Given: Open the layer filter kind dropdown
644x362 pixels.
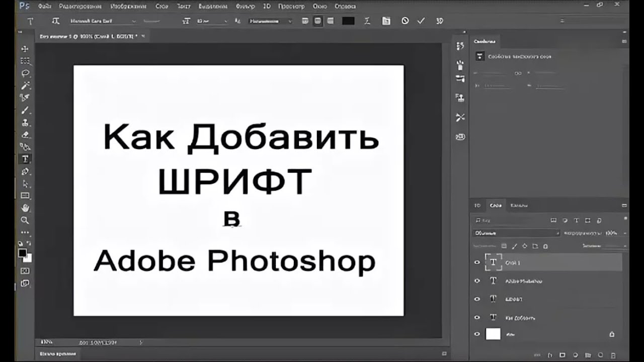Looking at the screenshot, I should point(509,220).
